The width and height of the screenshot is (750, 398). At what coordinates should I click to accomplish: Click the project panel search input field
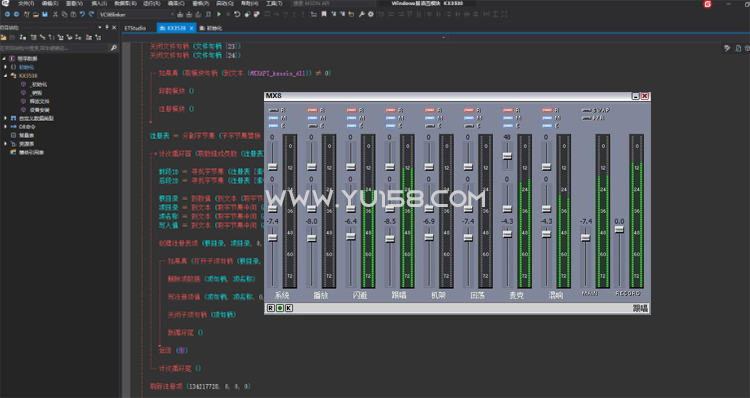(x=55, y=48)
